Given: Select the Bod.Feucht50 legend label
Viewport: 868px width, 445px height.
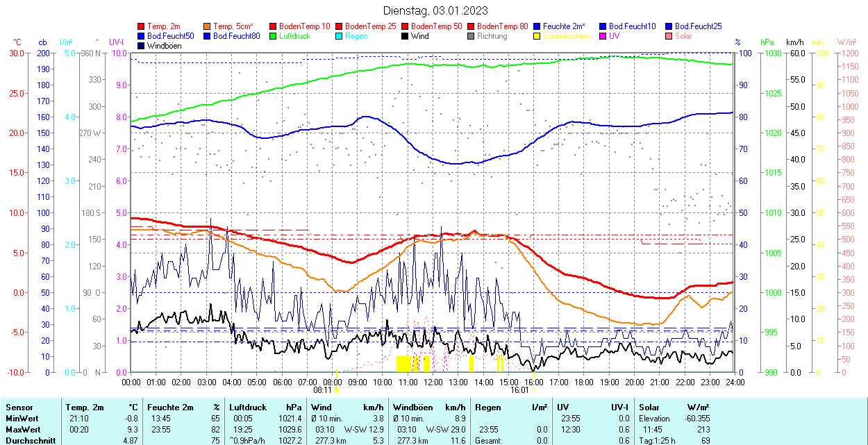Looking at the screenshot, I should (x=171, y=36).
